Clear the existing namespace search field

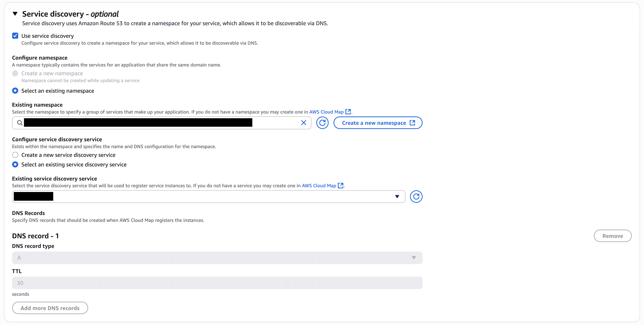tap(304, 123)
